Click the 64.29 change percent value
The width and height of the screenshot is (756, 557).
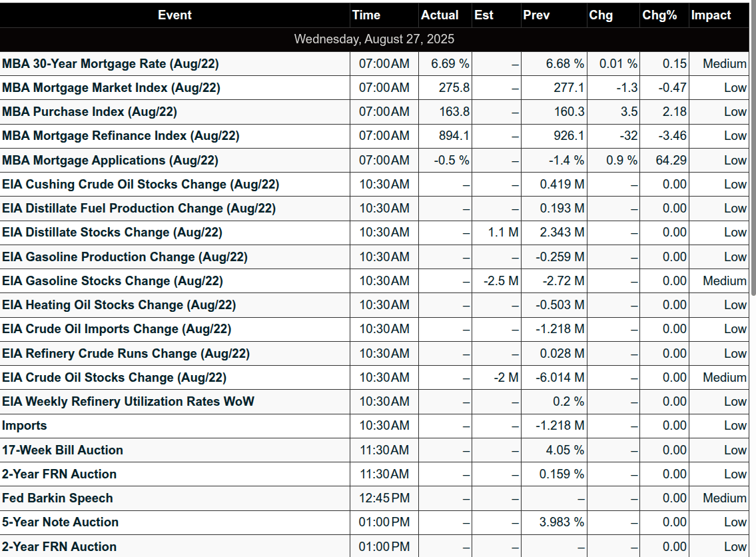(671, 160)
